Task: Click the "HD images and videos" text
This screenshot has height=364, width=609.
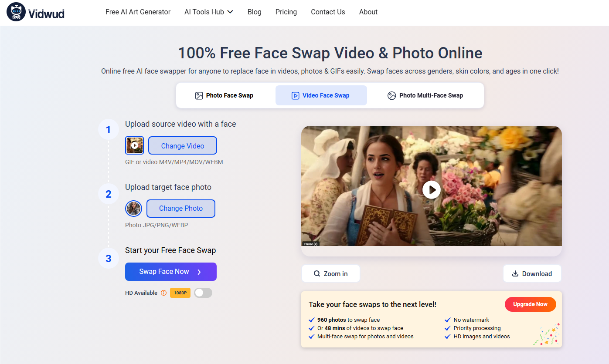Action: [x=482, y=337]
